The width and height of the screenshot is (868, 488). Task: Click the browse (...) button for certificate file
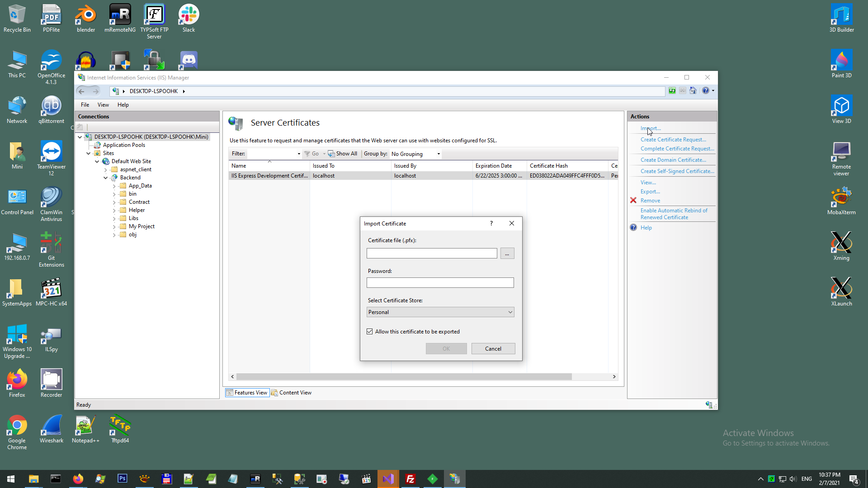(x=507, y=253)
